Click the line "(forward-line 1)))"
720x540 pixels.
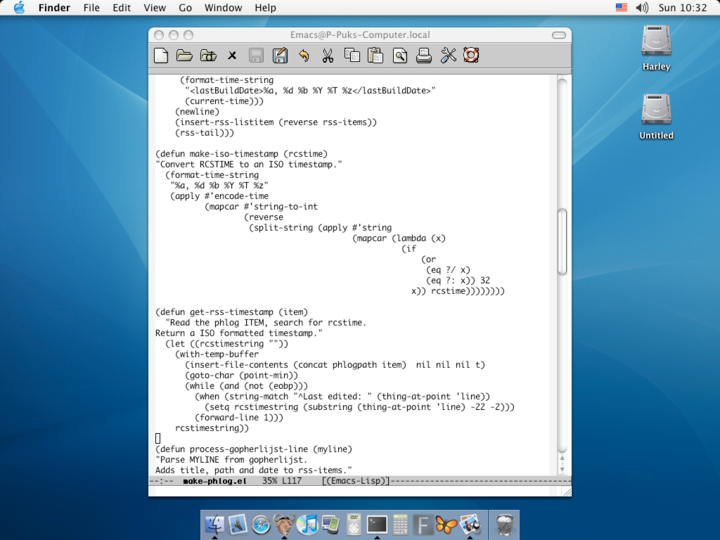(239, 417)
